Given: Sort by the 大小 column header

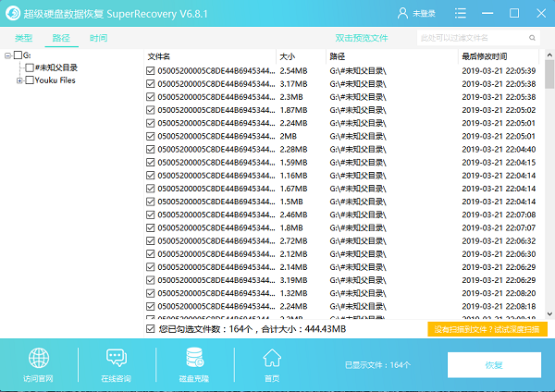Looking at the screenshot, I should coord(287,56).
